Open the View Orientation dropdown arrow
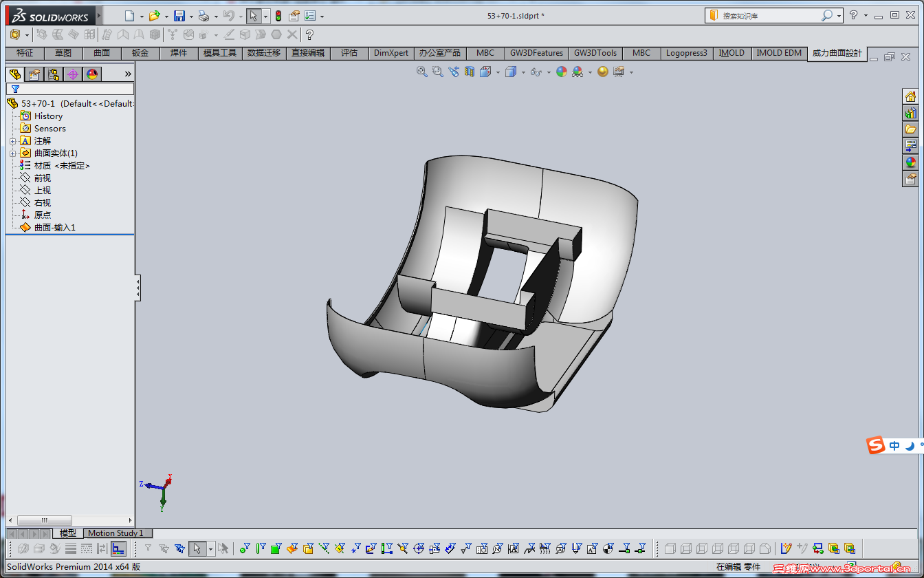The width and height of the screenshot is (924, 578). coord(498,72)
